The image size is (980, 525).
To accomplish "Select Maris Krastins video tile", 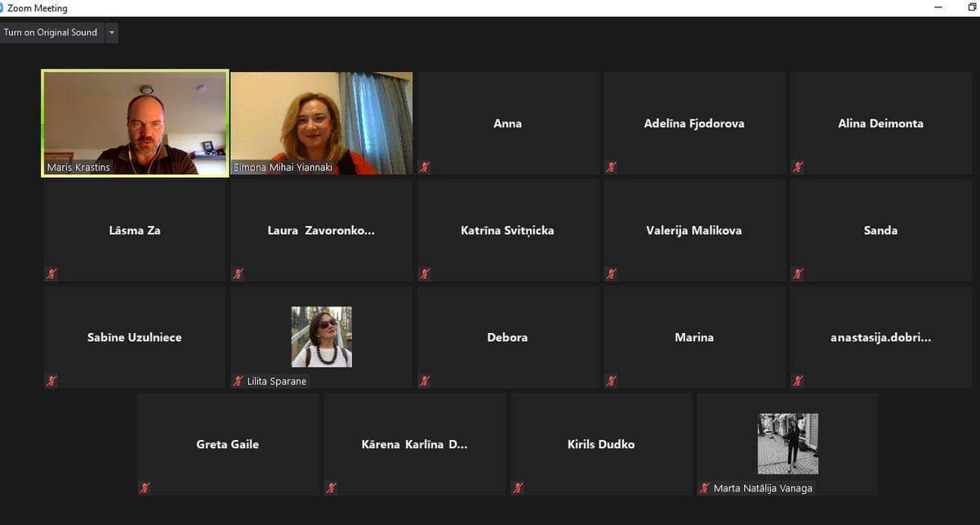I will [135, 123].
